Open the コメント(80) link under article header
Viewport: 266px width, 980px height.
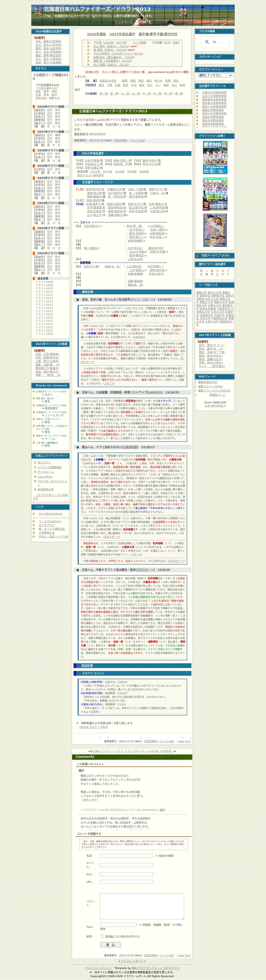pos(137,140)
